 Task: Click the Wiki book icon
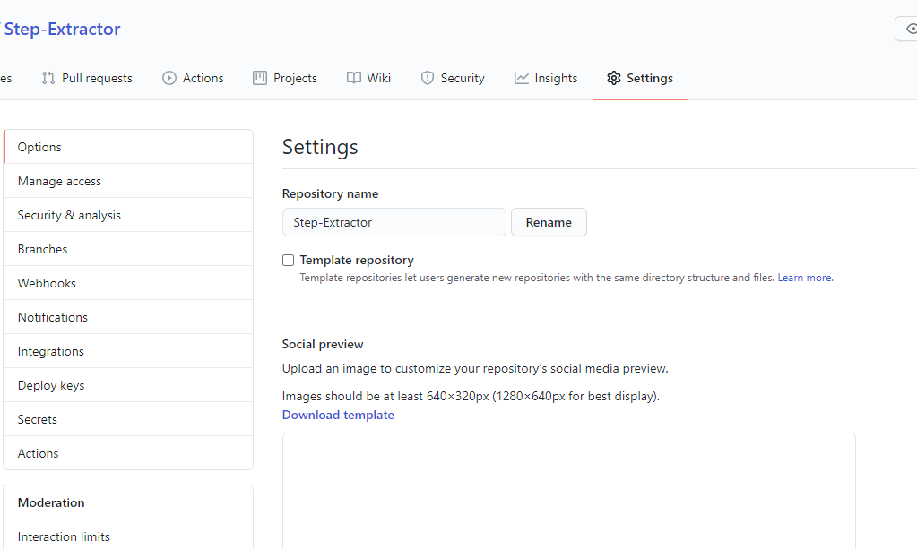[354, 78]
